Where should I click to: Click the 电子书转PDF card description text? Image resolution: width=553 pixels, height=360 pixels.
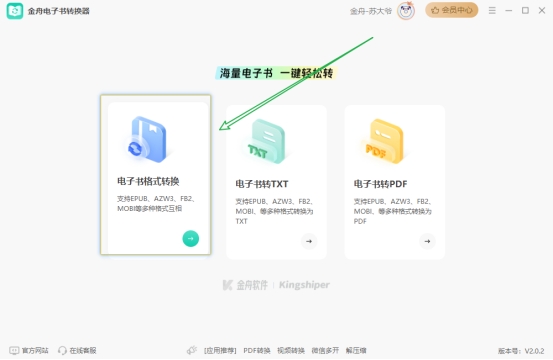392,211
